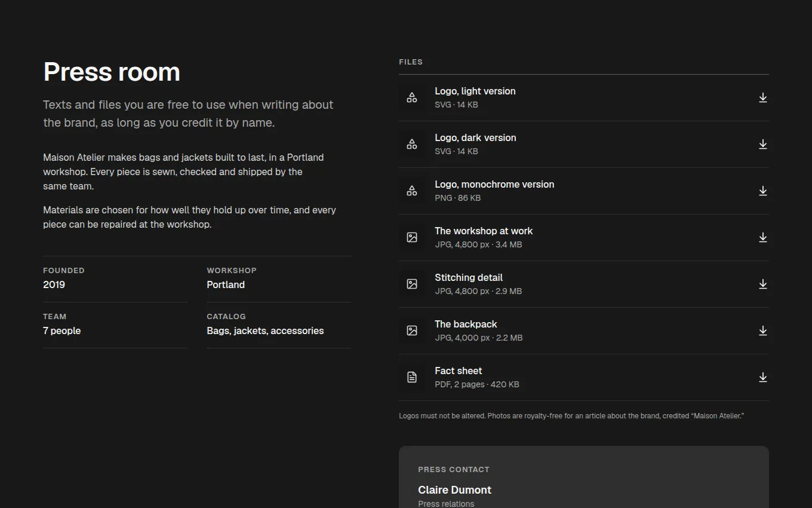
Task: Click the shapes icon beside Logo, monochrome version
Action: click(412, 191)
